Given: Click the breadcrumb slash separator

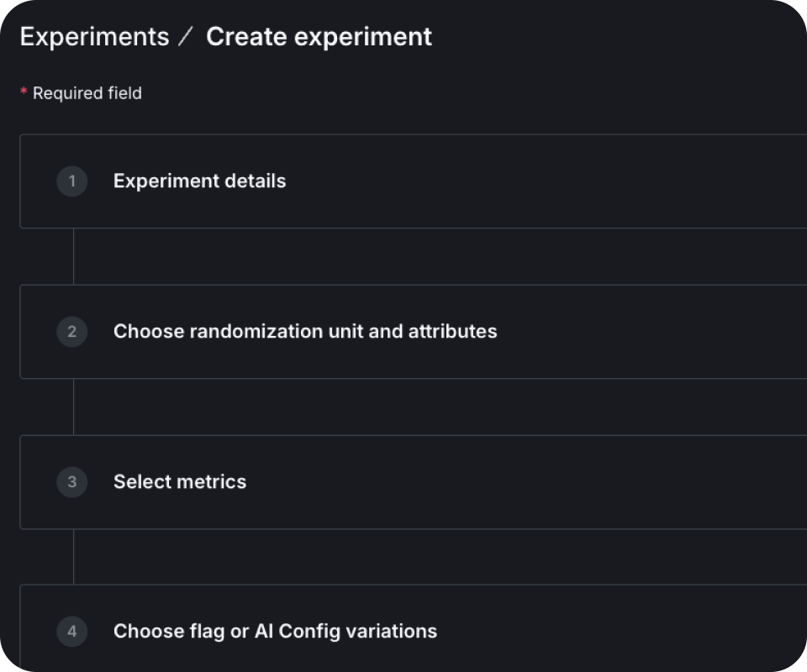Looking at the screenshot, I should pyautogui.click(x=186, y=36).
